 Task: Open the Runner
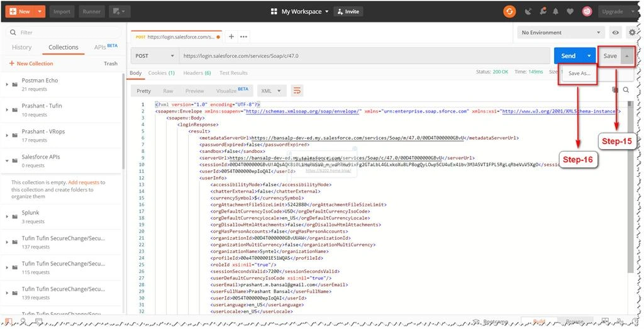pyautogui.click(x=92, y=11)
